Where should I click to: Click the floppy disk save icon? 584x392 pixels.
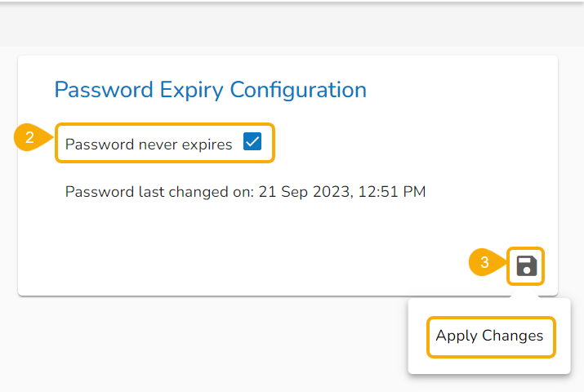527,265
